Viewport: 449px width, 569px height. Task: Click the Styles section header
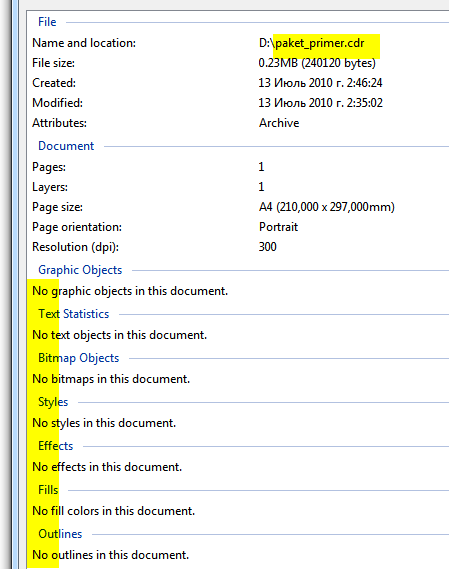[53, 402]
